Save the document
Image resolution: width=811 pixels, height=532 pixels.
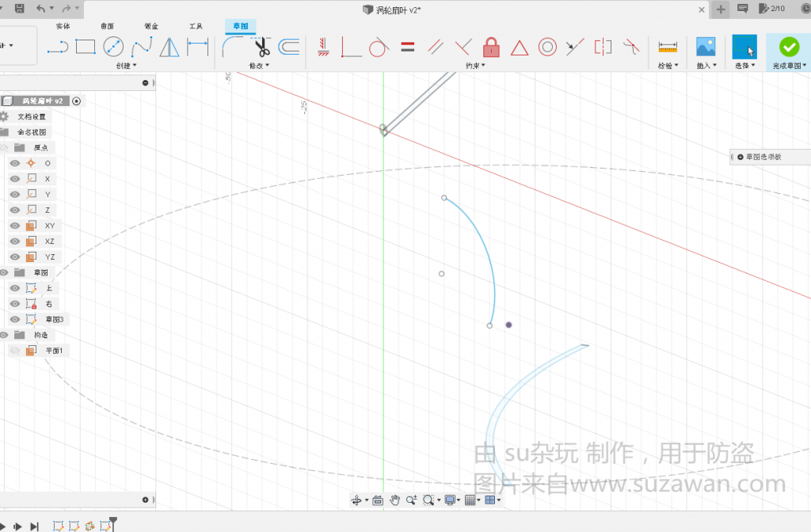coord(19,8)
